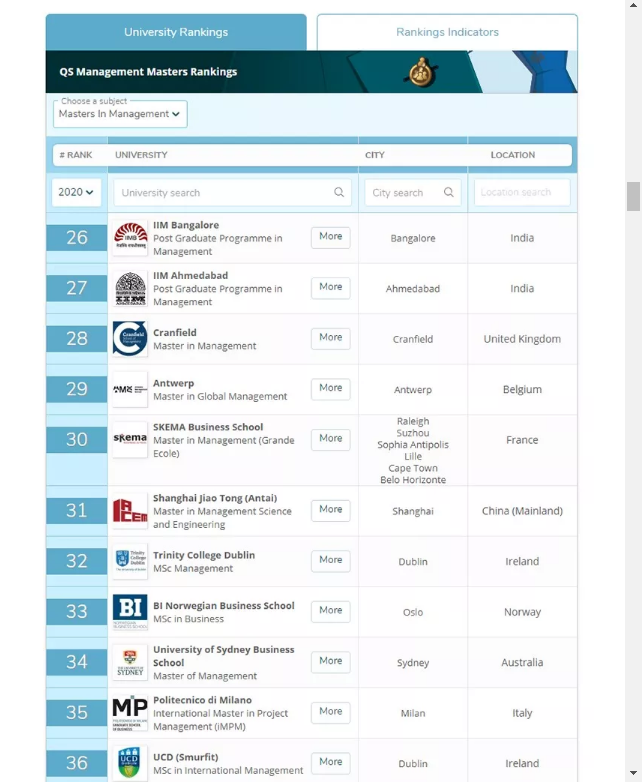642x782 pixels.
Task: Open the IIM Ahmedabad university name link
Action: pyautogui.click(x=191, y=275)
